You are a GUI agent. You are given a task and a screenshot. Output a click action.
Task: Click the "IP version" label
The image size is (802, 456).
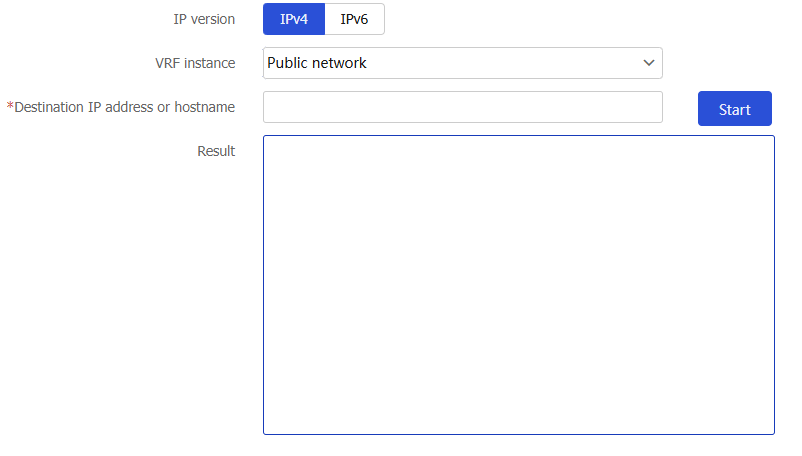pos(204,19)
